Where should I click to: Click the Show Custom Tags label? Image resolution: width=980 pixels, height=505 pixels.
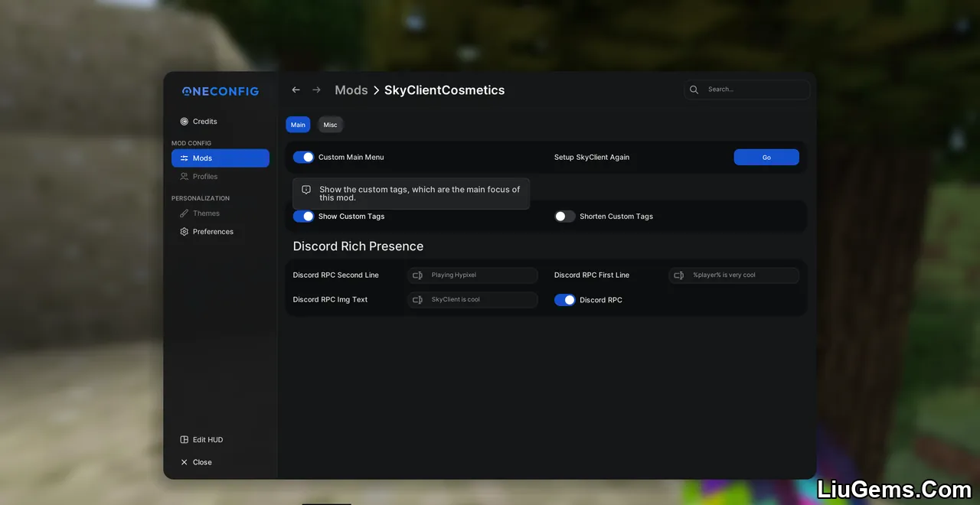point(351,217)
